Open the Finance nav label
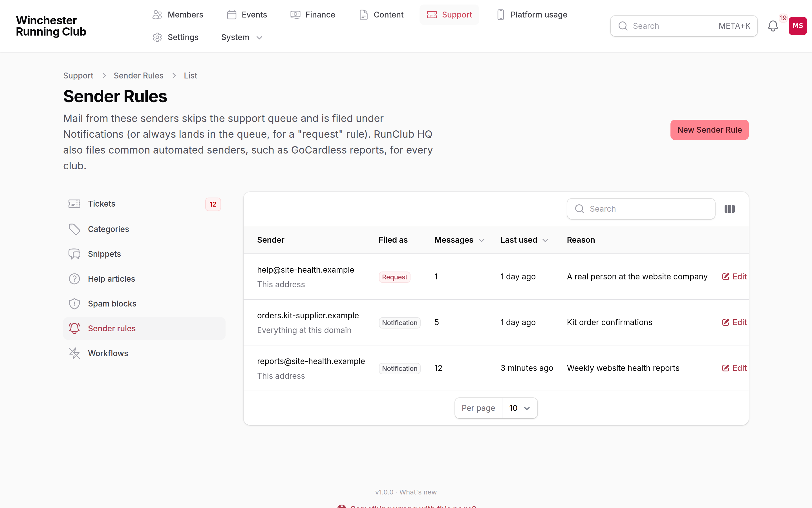Screen dimensions: 812x508 [x=320, y=15]
